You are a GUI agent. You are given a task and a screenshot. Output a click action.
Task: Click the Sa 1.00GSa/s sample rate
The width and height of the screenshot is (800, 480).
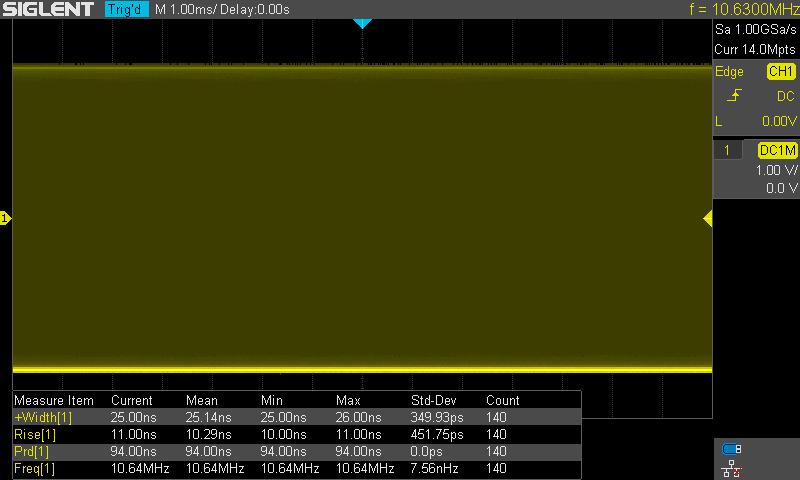[x=755, y=30]
